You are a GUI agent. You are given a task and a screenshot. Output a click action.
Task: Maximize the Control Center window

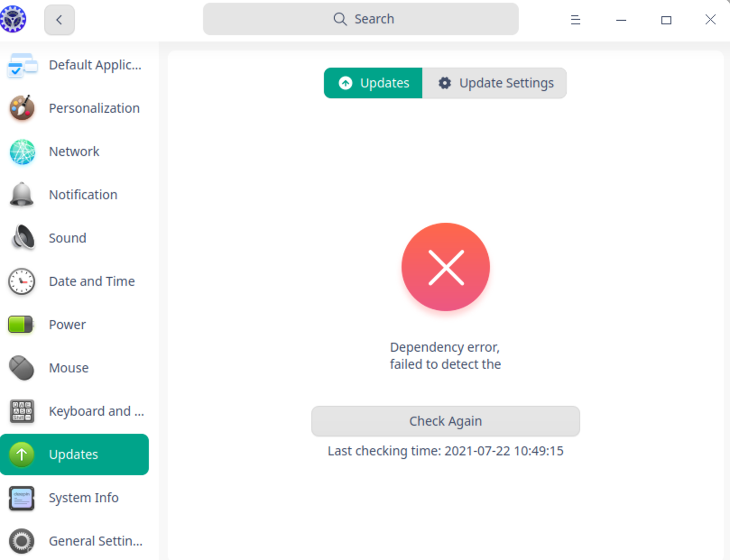[666, 20]
